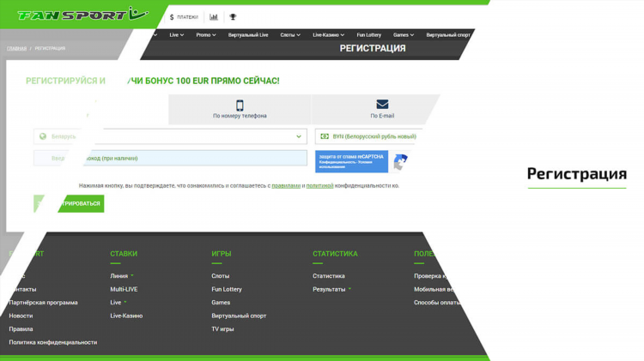
Task: Open Games footer link
Action: coord(221,303)
